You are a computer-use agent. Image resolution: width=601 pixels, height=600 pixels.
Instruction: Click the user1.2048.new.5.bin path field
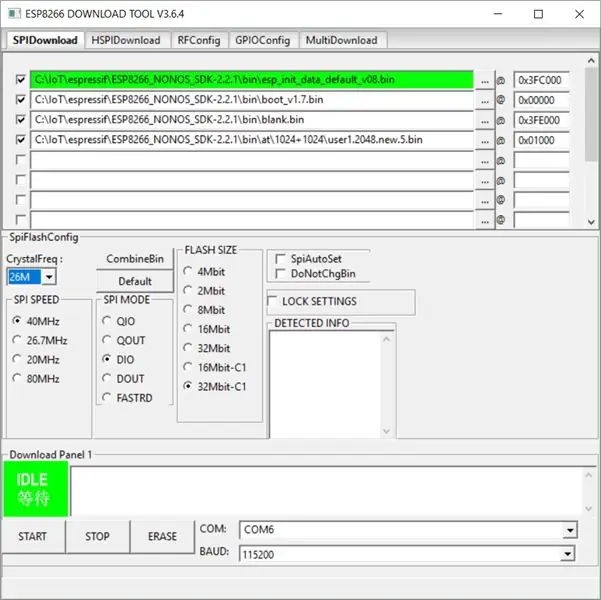(x=252, y=140)
